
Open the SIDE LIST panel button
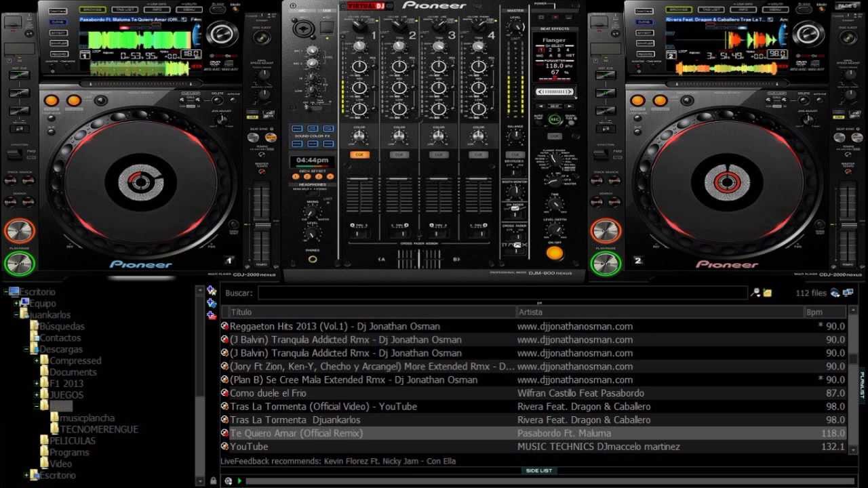pyautogui.click(x=539, y=470)
